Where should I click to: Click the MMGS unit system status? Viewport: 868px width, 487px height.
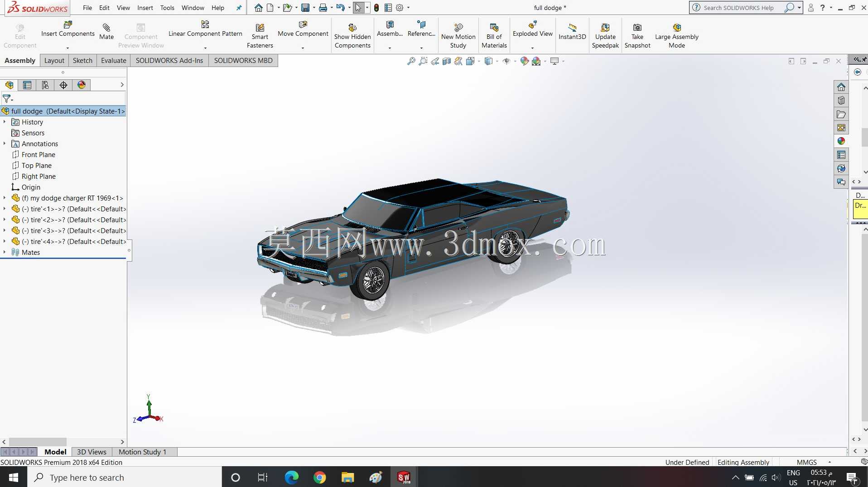point(806,462)
